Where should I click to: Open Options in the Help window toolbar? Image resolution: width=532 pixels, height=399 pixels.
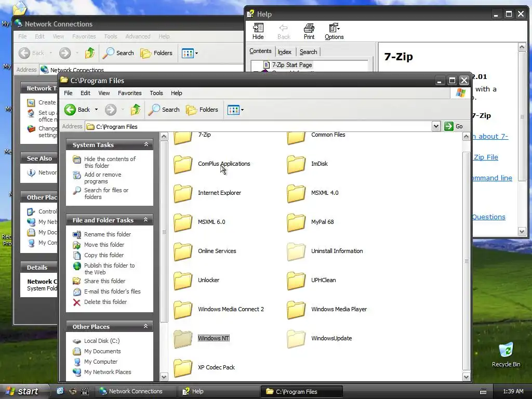(x=334, y=31)
